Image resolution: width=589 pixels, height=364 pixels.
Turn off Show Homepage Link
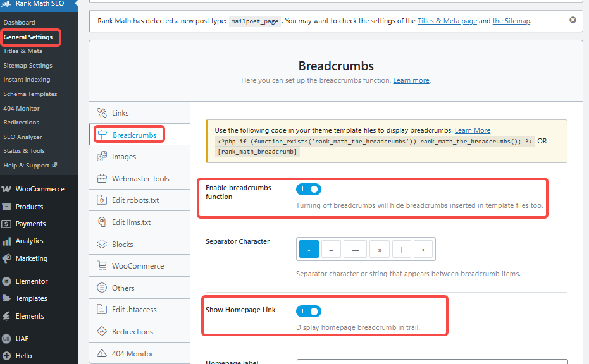point(309,311)
